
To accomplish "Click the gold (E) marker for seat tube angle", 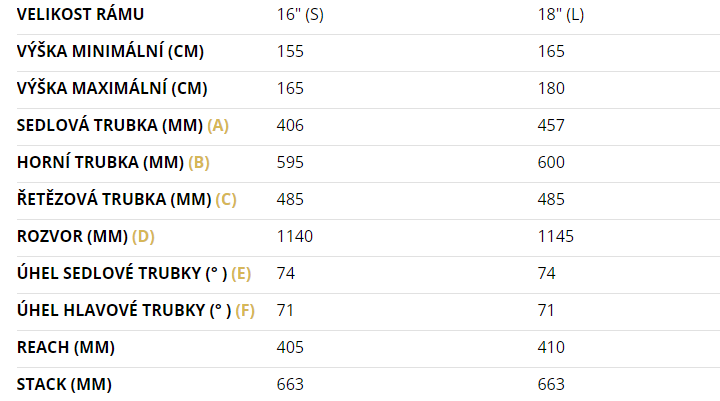I will click(x=242, y=274).
